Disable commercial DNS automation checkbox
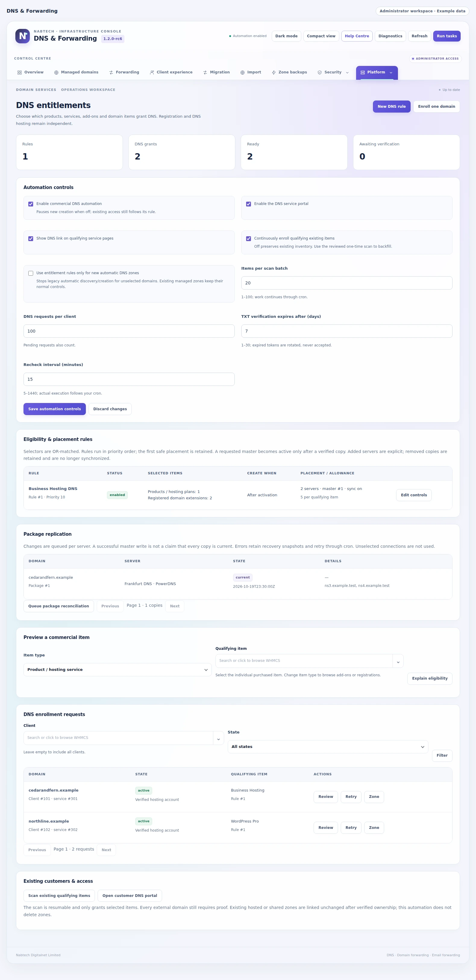476x980 pixels. tap(31, 204)
